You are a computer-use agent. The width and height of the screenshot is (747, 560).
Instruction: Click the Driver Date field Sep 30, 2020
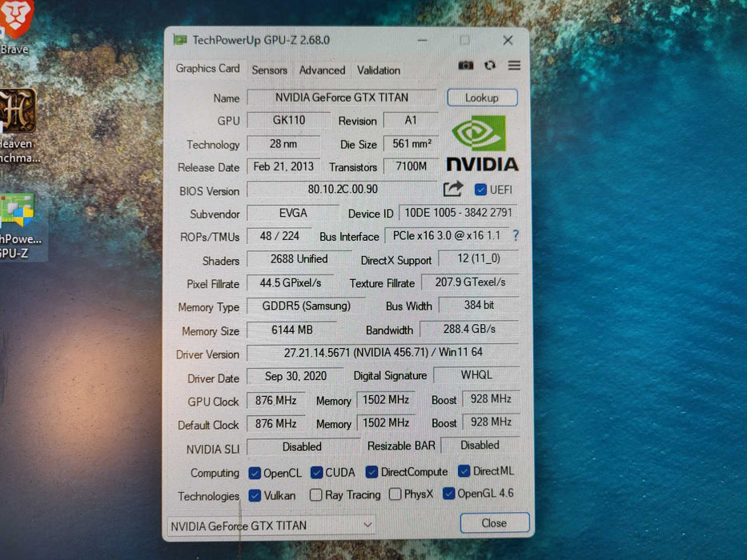pyautogui.click(x=295, y=376)
